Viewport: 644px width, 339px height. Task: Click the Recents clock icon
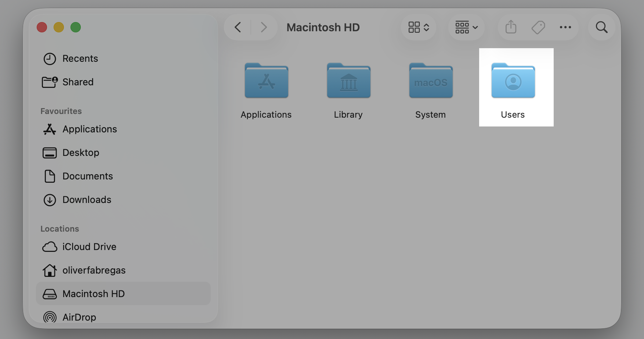(x=50, y=59)
